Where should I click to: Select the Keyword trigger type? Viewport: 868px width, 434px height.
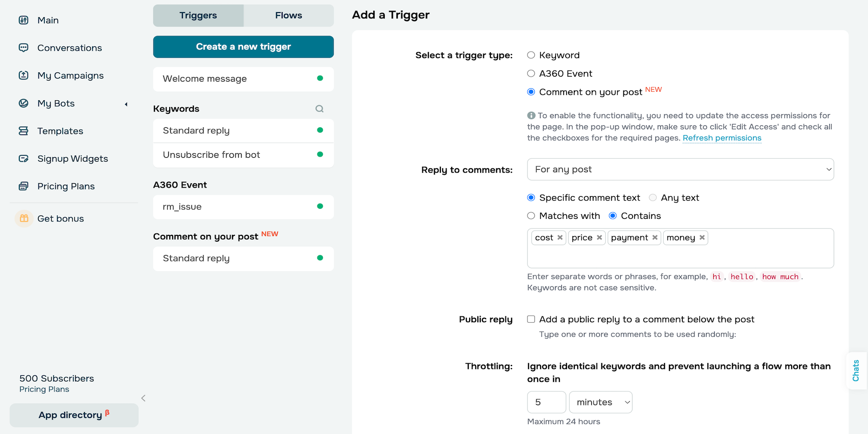point(531,55)
